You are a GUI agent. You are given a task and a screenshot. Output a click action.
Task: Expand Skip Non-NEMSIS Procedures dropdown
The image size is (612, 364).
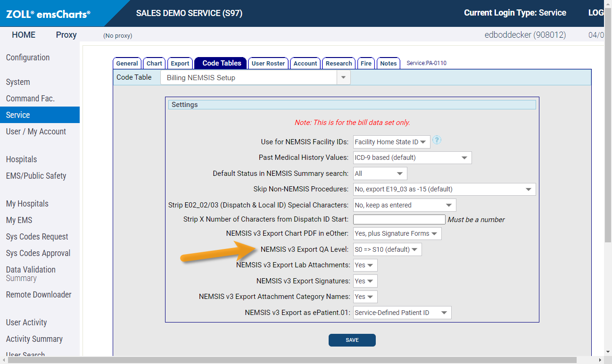point(444,189)
